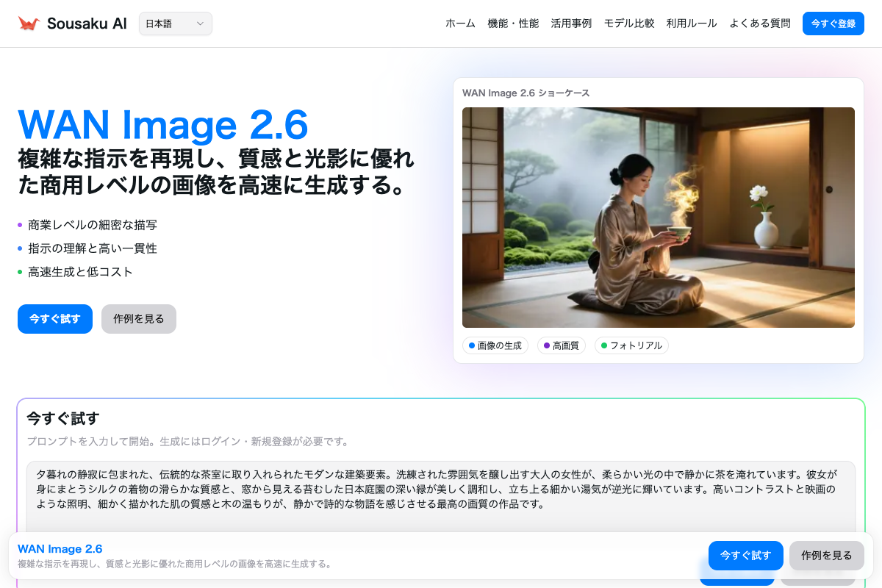Open よくある質問 in the header

pyautogui.click(x=760, y=24)
